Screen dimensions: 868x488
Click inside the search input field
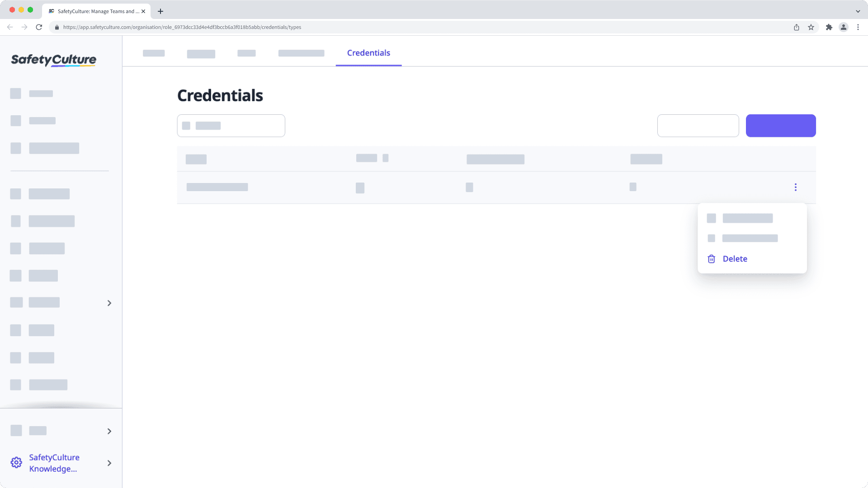231,126
